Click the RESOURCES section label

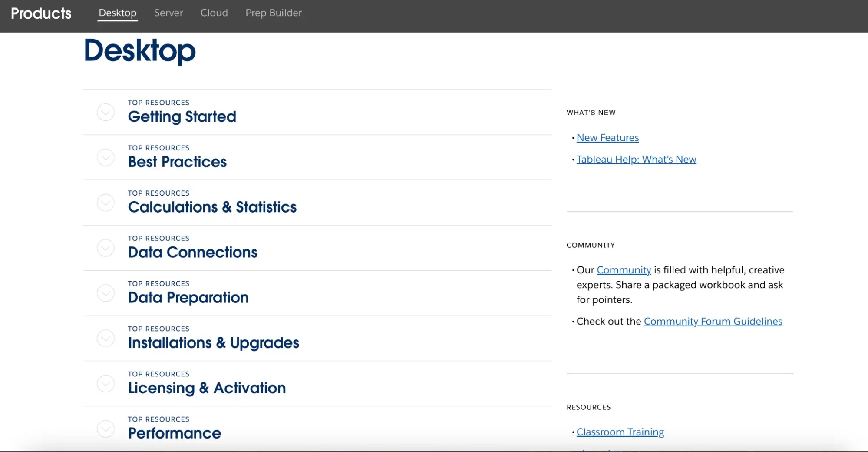pos(588,407)
